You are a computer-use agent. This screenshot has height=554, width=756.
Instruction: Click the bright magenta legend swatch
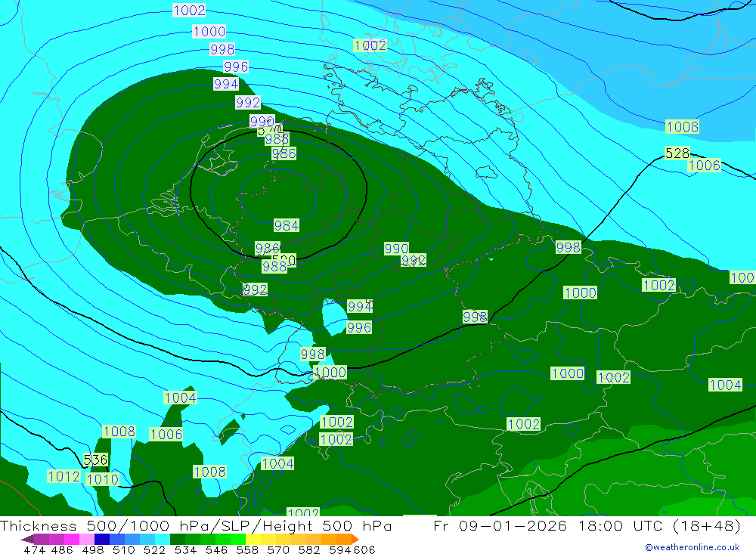71,539
